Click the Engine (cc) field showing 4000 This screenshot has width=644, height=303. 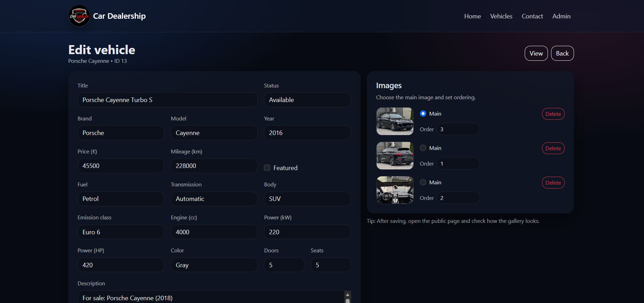214,232
